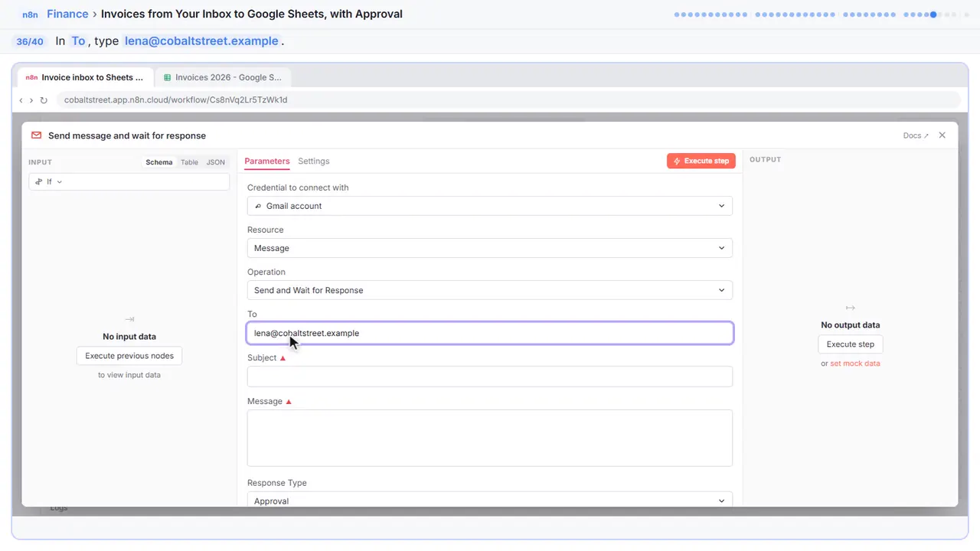Screen dimensions: 980x551
Task: Click the Gmail envelope icon in the node header
Action: point(36,135)
